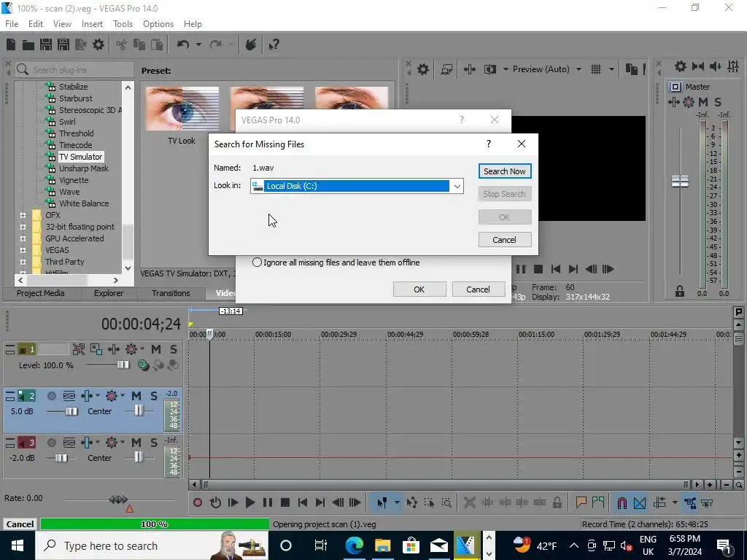Screen dimensions: 747x560
Task: Click OK in the VEGAS Pro 14.0 dialog
Action: (419, 289)
